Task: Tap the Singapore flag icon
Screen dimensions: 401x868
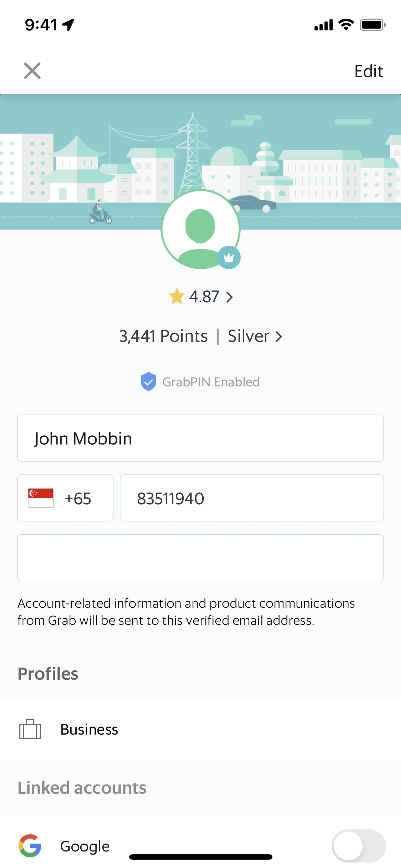Action: point(41,498)
